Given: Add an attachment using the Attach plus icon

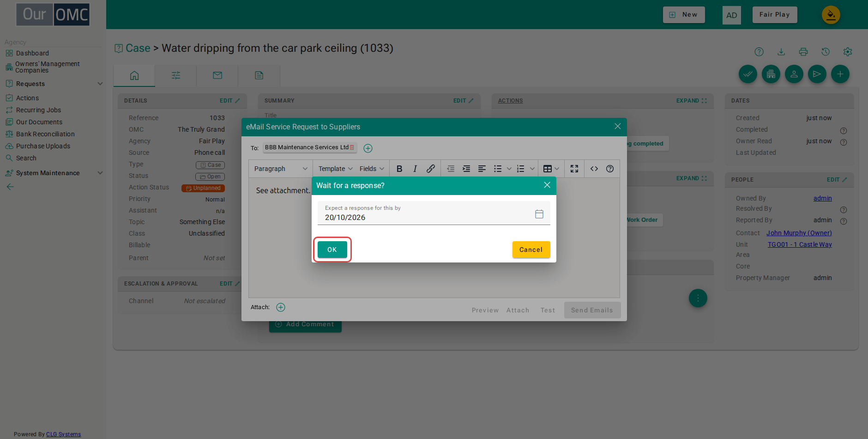Looking at the screenshot, I should (x=281, y=307).
